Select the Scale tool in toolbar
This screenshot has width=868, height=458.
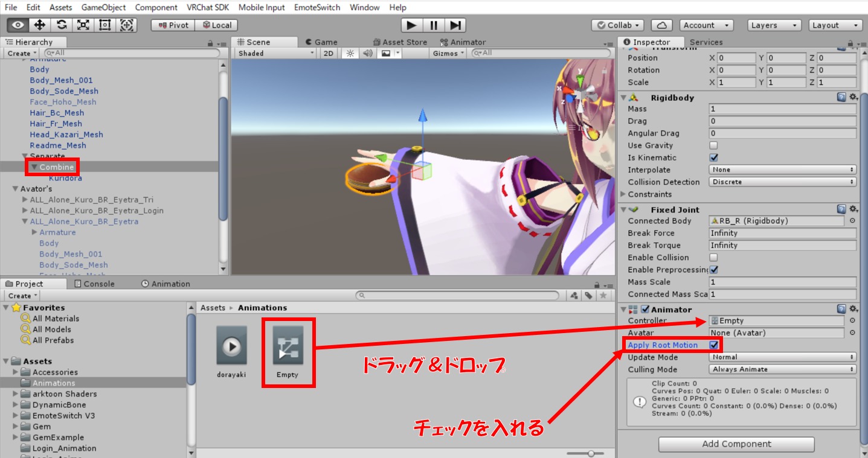83,25
